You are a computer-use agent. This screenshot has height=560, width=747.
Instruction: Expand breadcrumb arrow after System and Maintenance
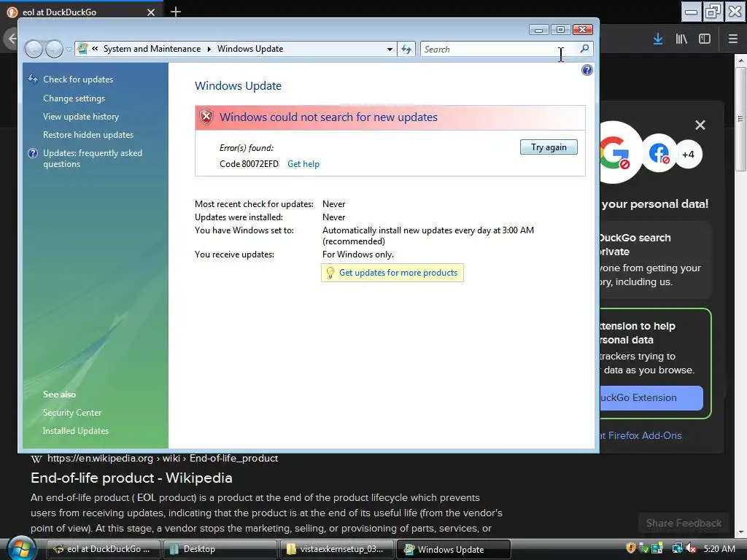[x=209, y=49]
